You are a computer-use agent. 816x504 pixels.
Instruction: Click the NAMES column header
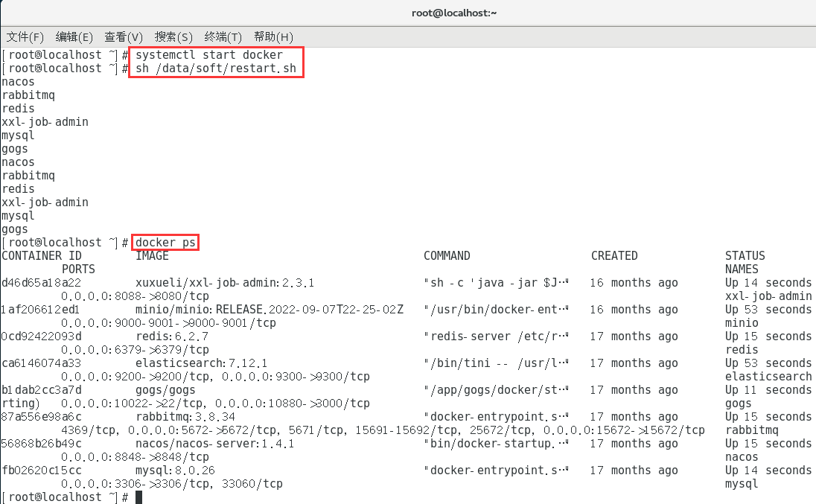click(x=742, y=269)
